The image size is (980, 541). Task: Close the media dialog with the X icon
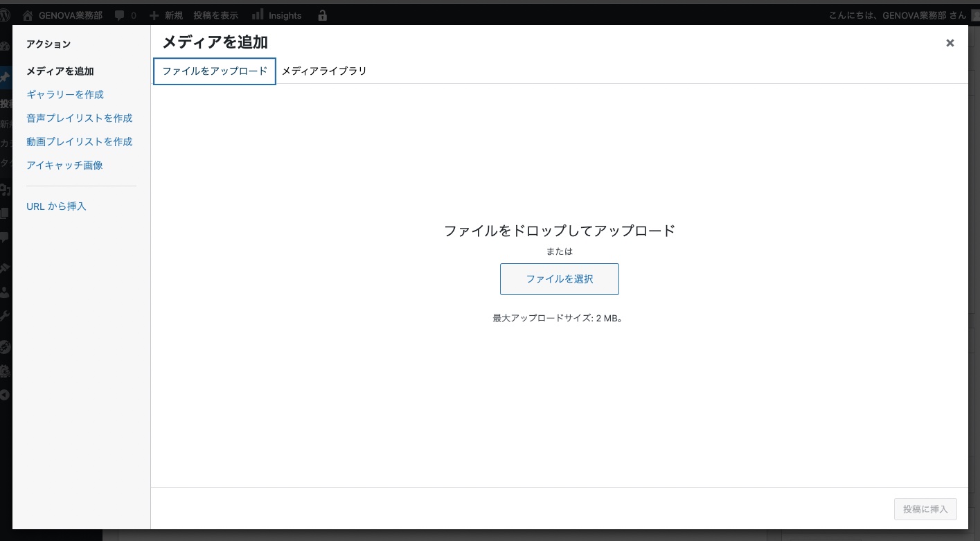pos(950,43)
